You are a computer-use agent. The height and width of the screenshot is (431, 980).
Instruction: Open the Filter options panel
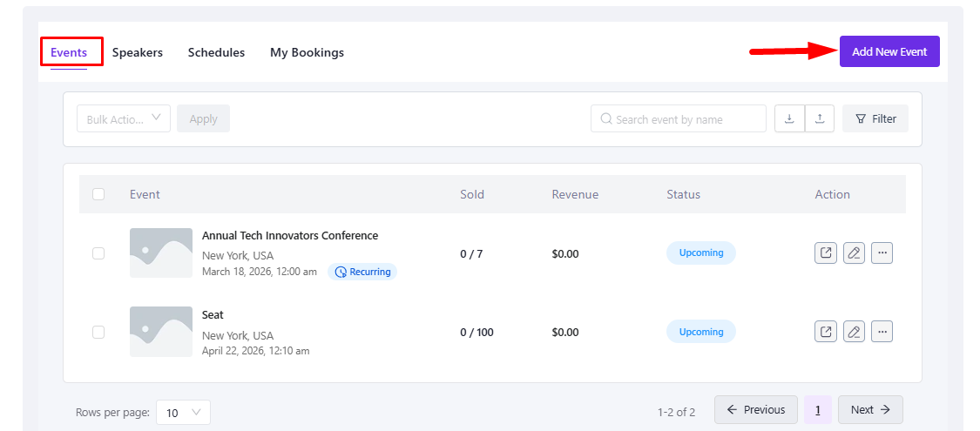[875, 119]
